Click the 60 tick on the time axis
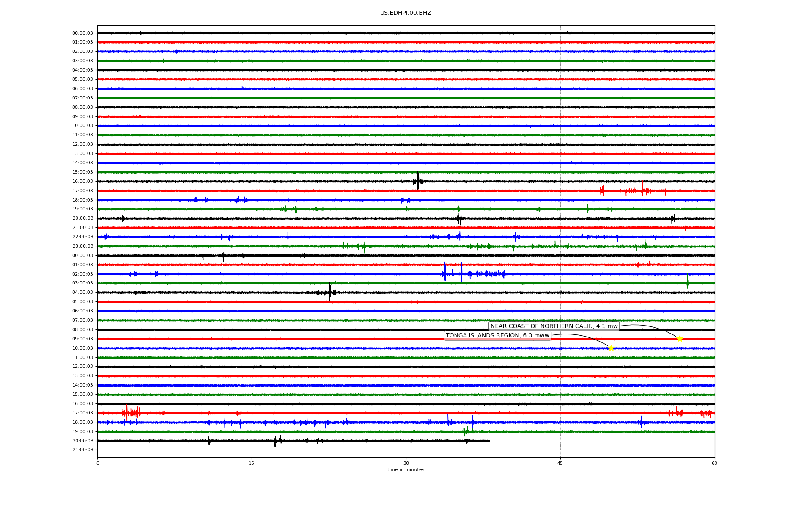The width and height of the screenshot is (812, 508). [x=714, y=463]
